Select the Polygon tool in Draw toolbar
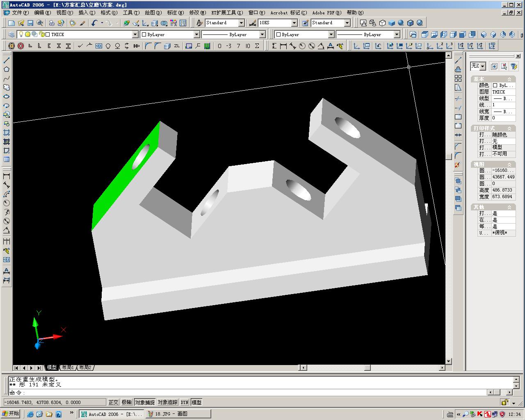Screen dimensions: 525x420 tap(7, 69)
